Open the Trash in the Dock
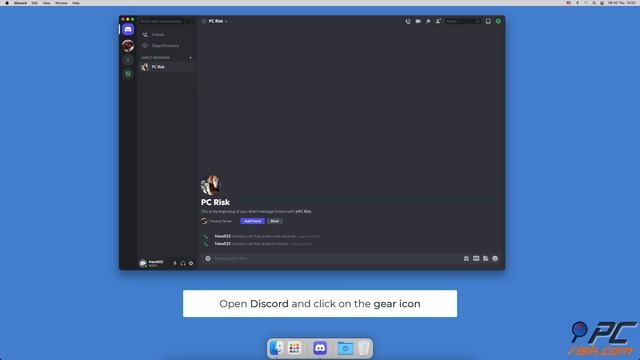Screen dimensions: 640x360 point(363,348)
